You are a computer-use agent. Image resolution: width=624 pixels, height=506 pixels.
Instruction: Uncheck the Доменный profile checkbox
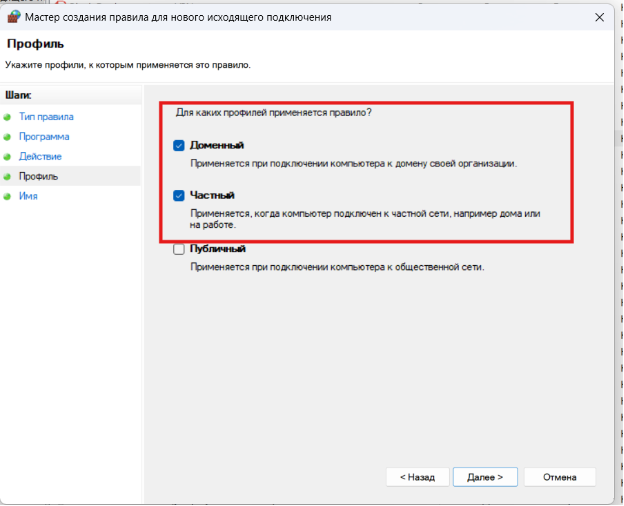point(179,145)
